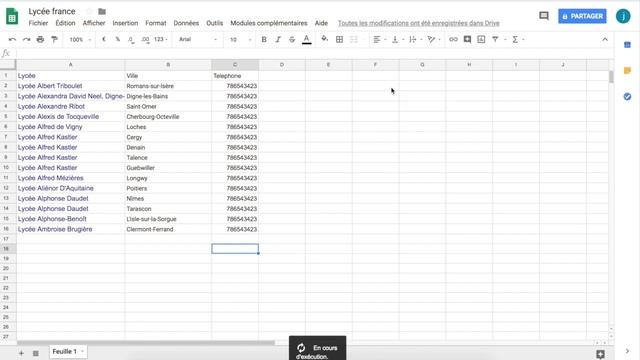
Task: Open the comments history icon
Action: pyautogui.click(x=544, y=16)
